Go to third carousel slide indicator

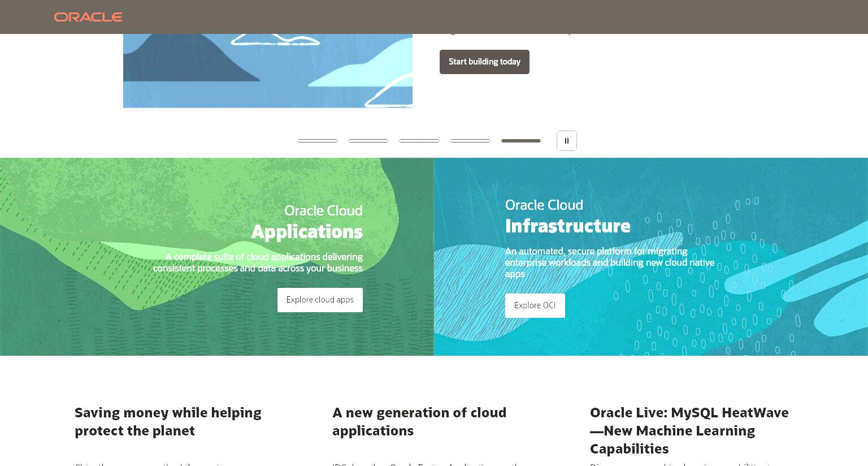[419, 141]
